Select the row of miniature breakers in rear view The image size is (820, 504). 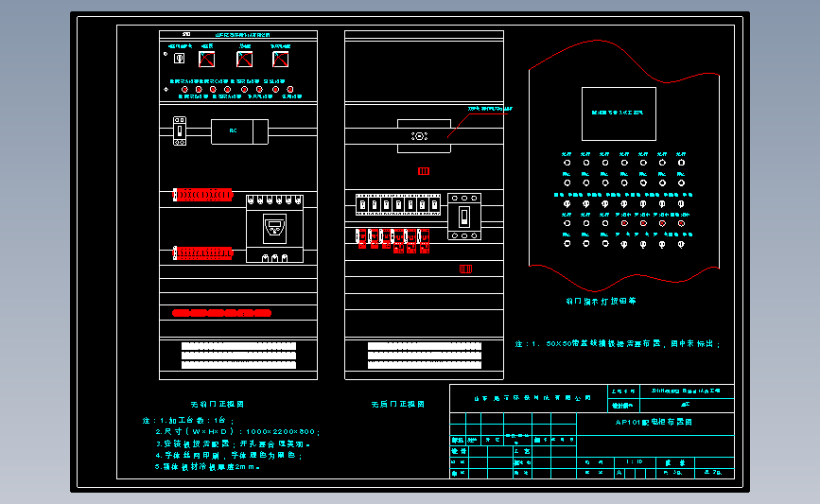pos(398,204)
